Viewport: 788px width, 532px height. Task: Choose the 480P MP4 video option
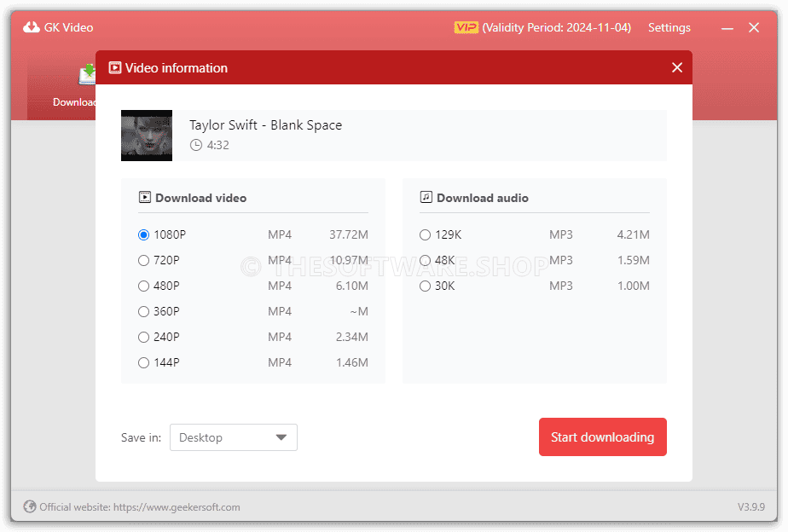(x=144, y=286)
